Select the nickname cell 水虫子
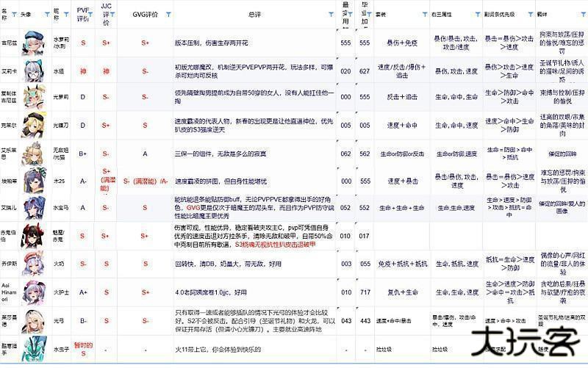 pyautogui.click(x=61, y=349)
